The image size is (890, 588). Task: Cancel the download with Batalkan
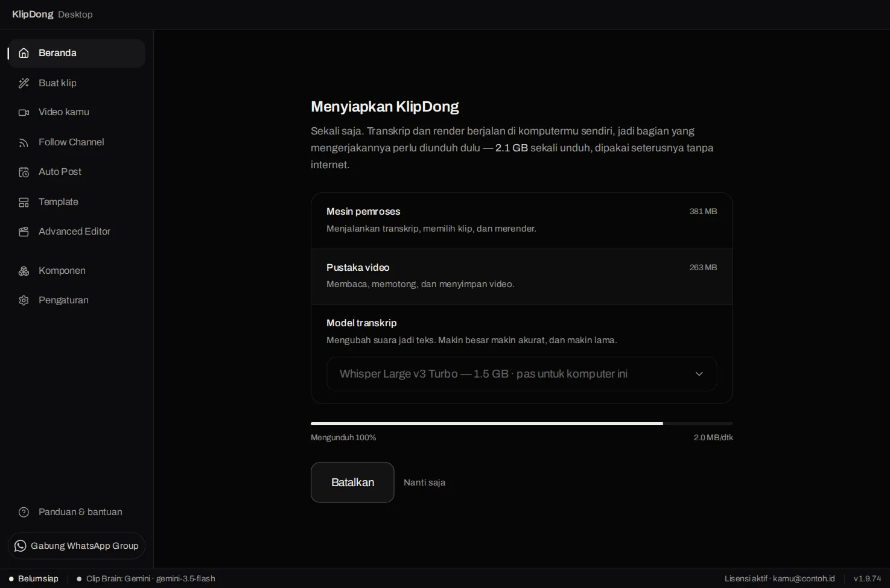pos(352,482)
